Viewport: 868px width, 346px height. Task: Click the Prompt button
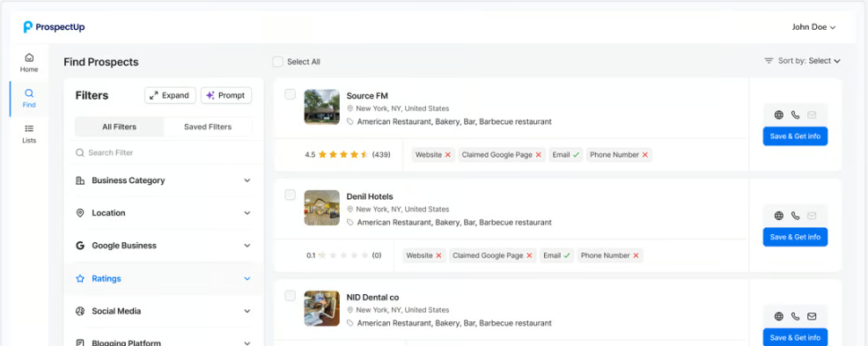[x=226, y=95]
